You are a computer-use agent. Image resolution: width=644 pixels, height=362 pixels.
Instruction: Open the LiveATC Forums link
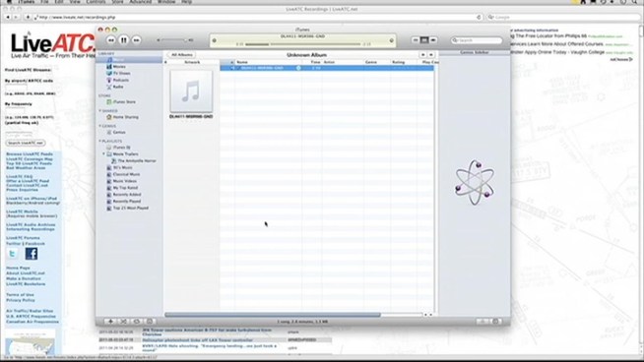pyautogui.click(x=23, y=238)
